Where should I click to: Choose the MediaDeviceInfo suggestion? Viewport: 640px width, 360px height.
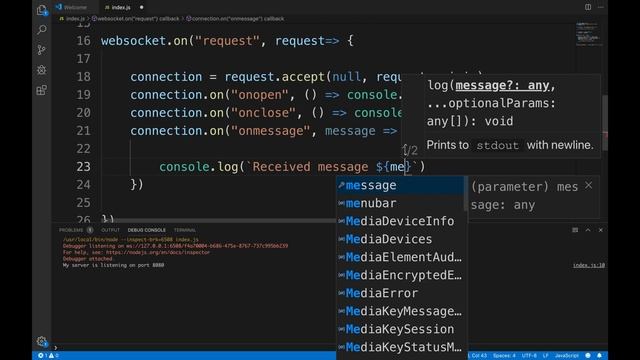[x=400, y=221]
